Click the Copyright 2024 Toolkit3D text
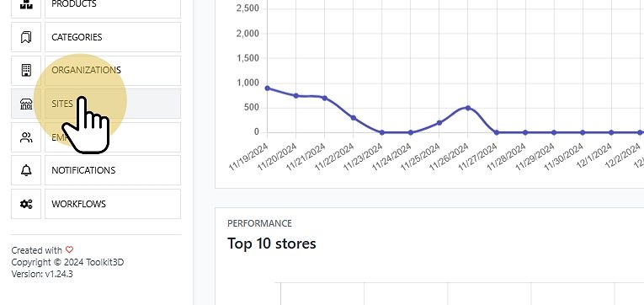Viewport: 644px width, 305px height. coord(67,262)
